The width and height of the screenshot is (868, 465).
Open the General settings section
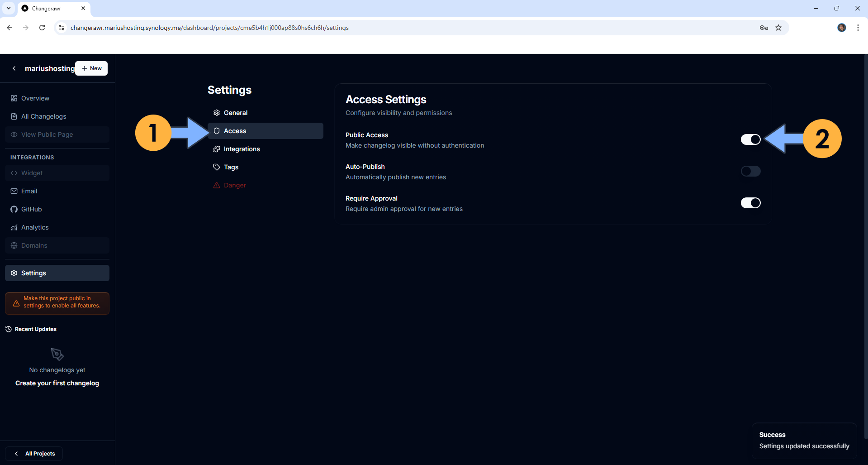pos(265,113)
